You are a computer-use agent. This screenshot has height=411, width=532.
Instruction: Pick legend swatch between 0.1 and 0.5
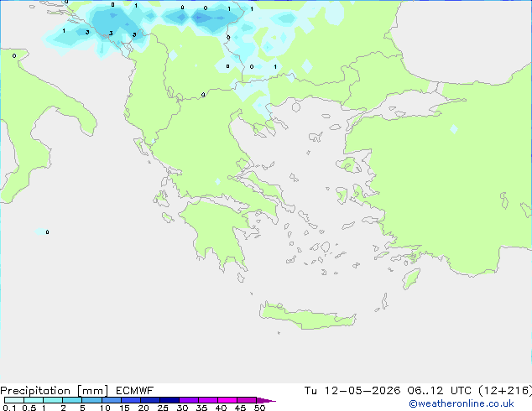coord(14,400)
